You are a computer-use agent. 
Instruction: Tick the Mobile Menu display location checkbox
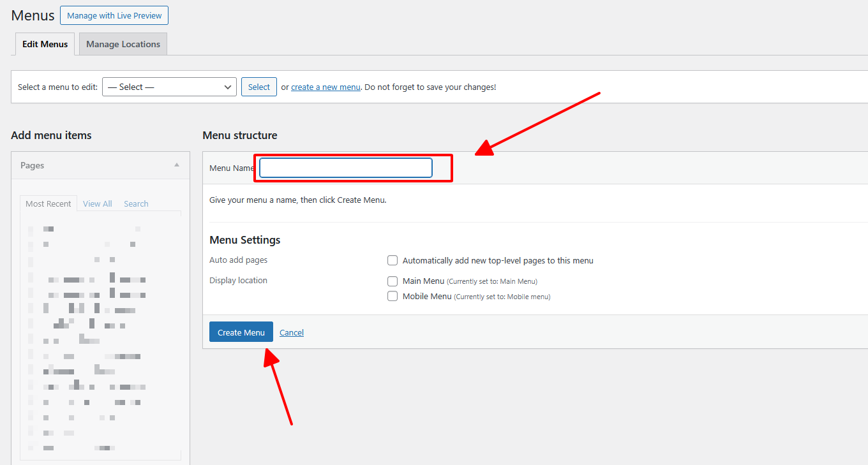point(393,296)
